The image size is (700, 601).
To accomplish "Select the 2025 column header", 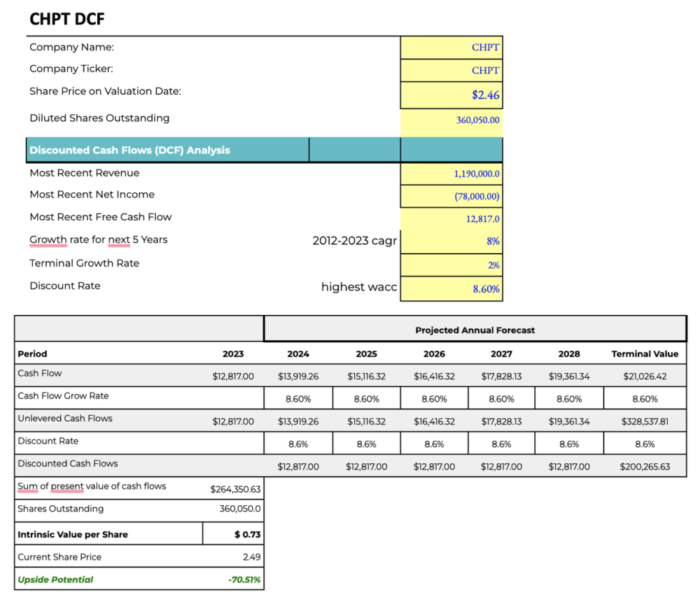I will point(367,354).
